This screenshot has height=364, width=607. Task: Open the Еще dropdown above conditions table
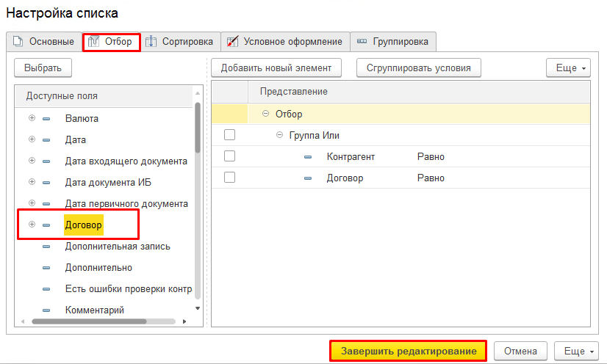tap(568, 68)
